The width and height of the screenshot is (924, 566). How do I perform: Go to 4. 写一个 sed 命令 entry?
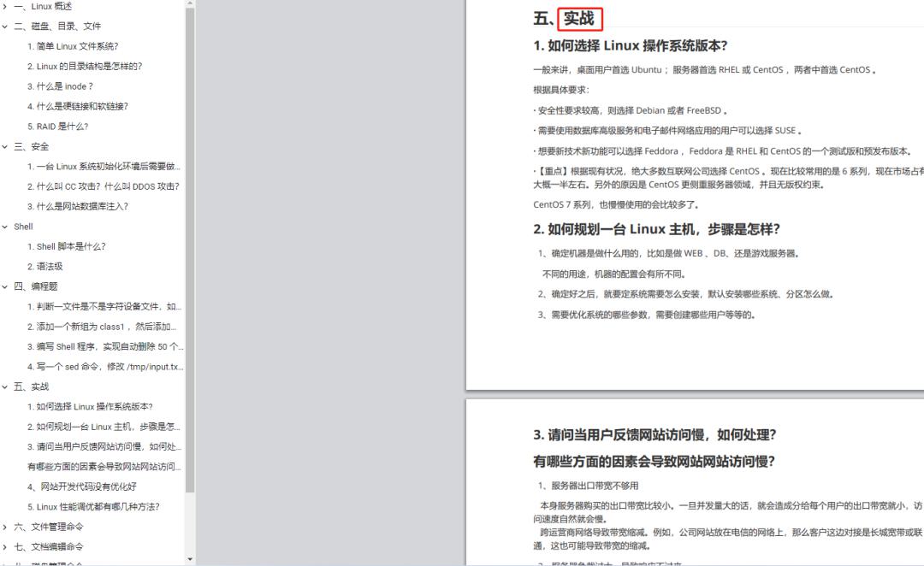[105, 367]
